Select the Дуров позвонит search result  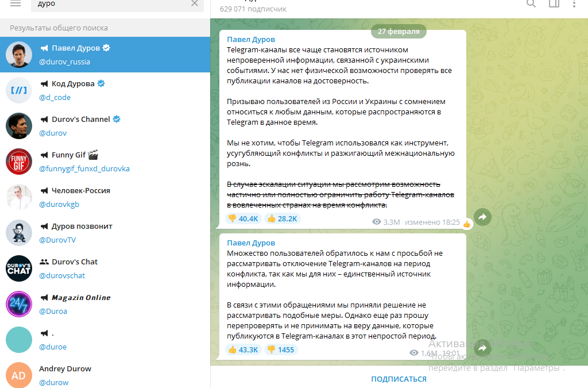tap(105, 233)
